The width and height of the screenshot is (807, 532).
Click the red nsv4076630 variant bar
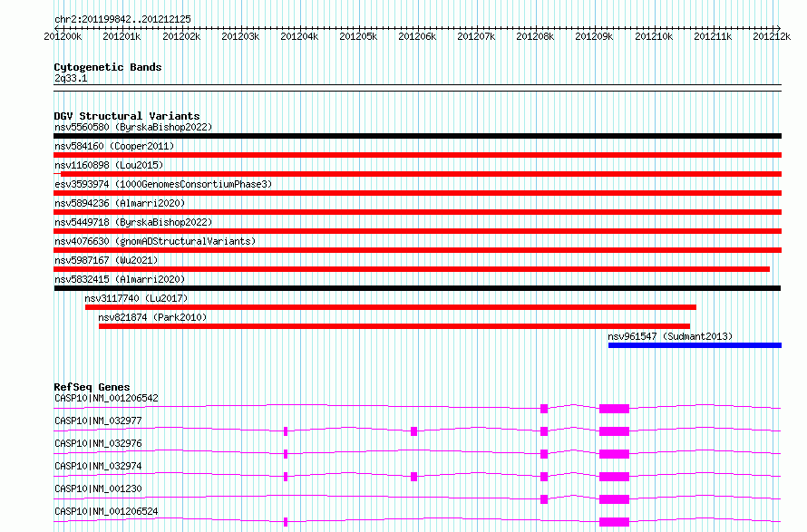pos(417,250)
